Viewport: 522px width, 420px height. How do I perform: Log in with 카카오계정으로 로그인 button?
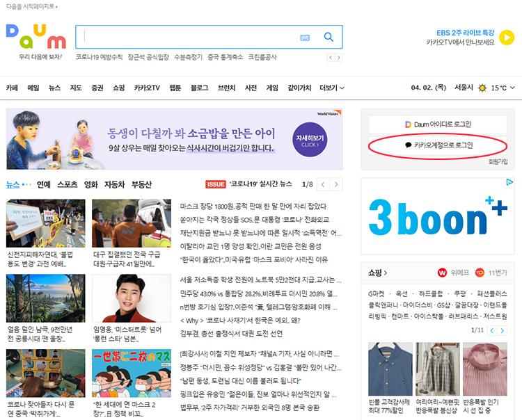(438, 145)
